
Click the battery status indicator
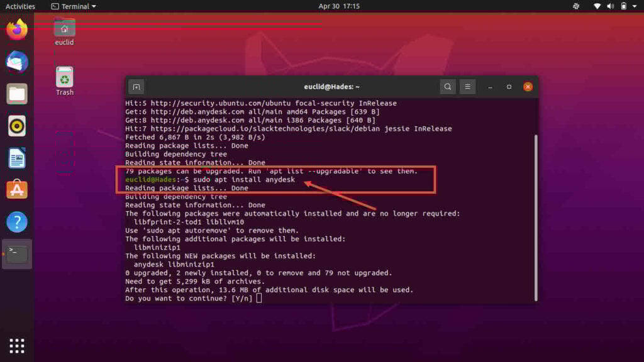click(623, 6)
